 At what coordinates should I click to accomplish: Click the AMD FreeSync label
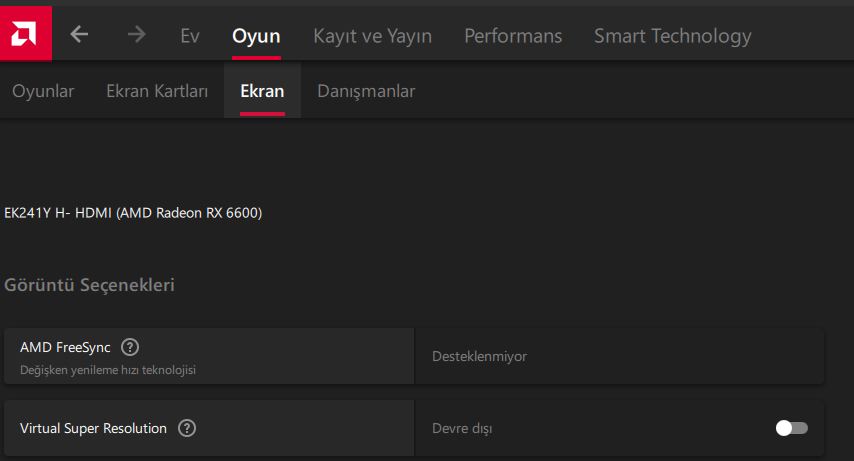(65, 347)
